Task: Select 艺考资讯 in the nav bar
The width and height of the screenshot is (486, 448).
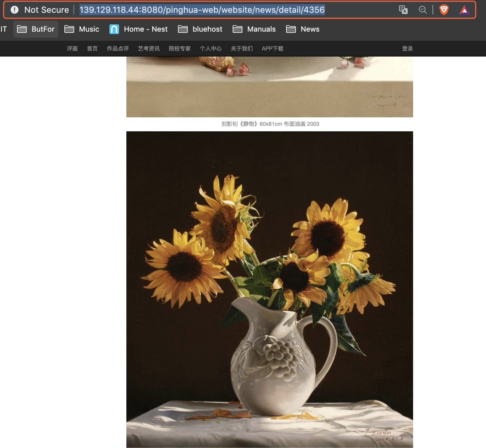Action: coord(149,49)
